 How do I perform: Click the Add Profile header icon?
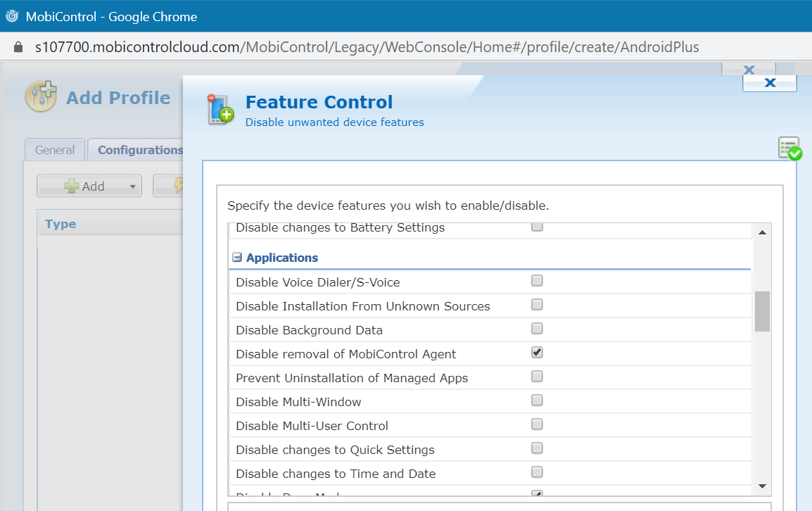click(x=41, y=97)
